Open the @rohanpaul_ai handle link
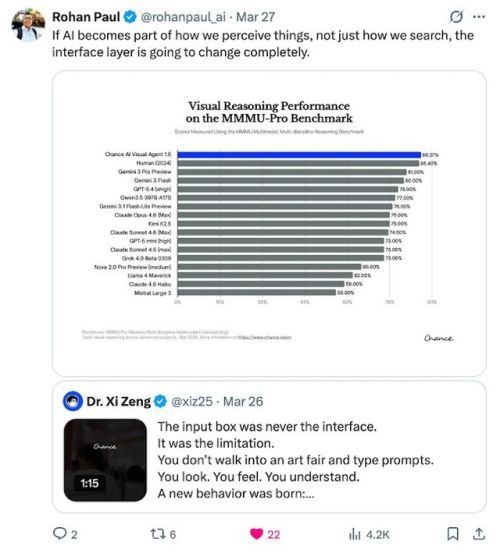Screen dimensions: 500x553 point(183,17)
